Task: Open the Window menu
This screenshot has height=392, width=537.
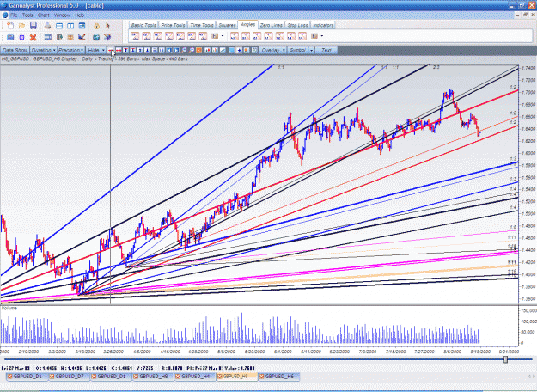Action: [62, 15]
